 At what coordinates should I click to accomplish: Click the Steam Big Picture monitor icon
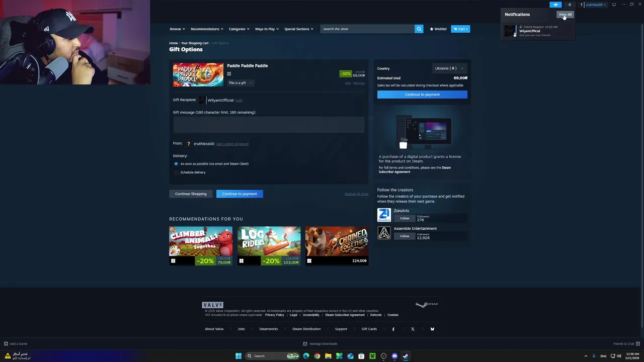coord(614,5)
